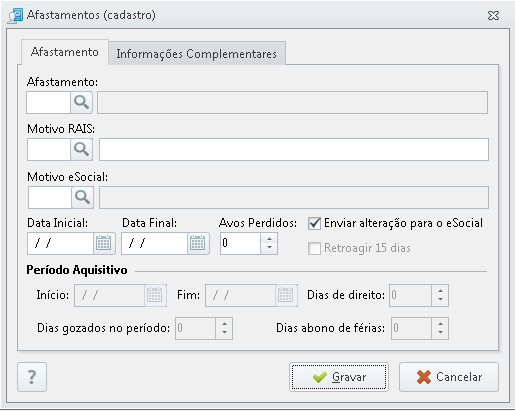Open the Motivo eSocial lookup magnifier
This screenshot has height=411, width=515.
(x=82, y=197)
